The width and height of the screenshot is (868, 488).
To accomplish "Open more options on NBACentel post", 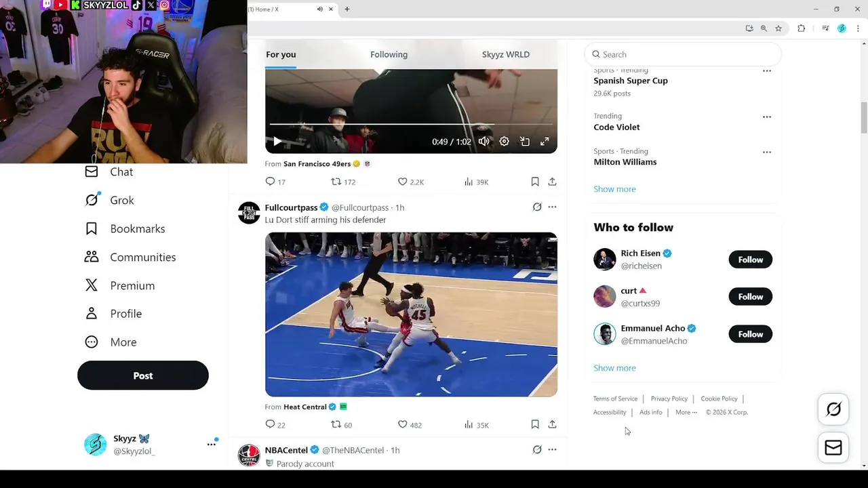I will 552,449.
